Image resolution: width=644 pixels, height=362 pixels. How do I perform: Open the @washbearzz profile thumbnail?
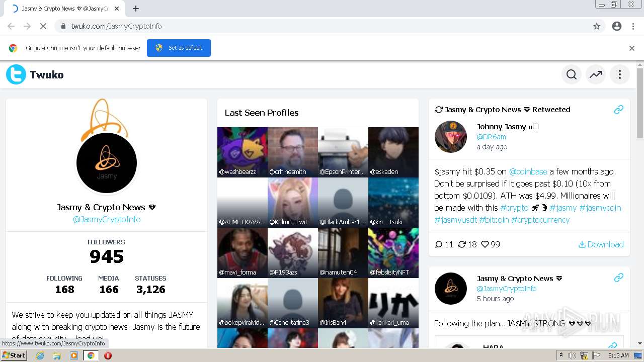[x=243, y=152]
